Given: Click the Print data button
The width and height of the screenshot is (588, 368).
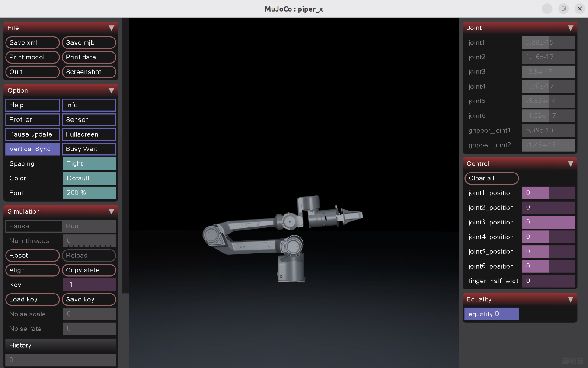Looking at the screenshot, I should point(89,57).
